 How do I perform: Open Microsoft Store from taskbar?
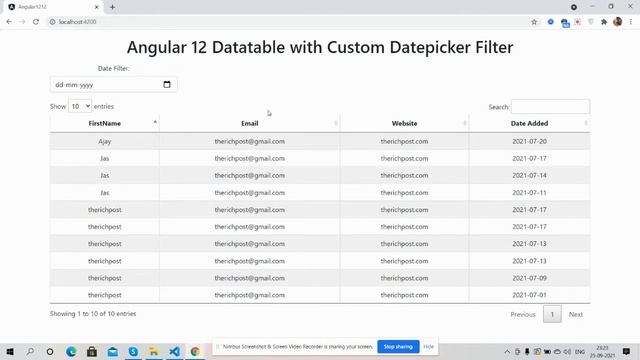click(x=92, y=351)
